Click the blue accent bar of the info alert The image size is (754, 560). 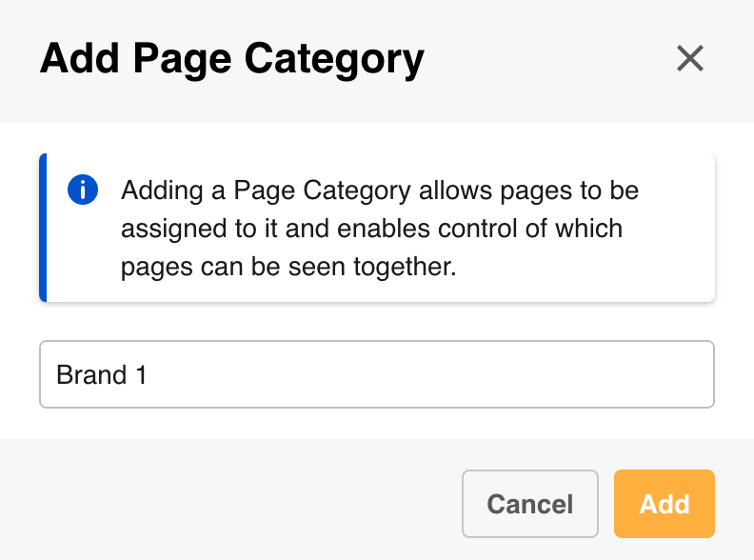[x=43, y=228]
